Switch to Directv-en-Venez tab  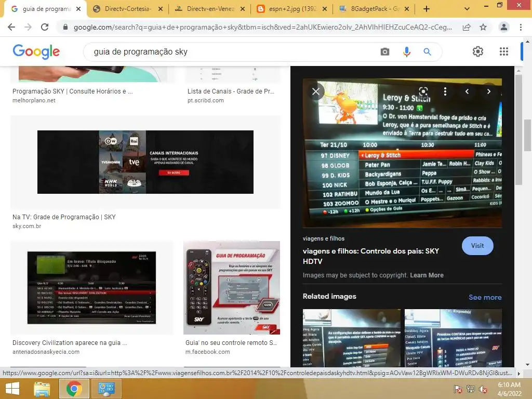click(210, 9)
